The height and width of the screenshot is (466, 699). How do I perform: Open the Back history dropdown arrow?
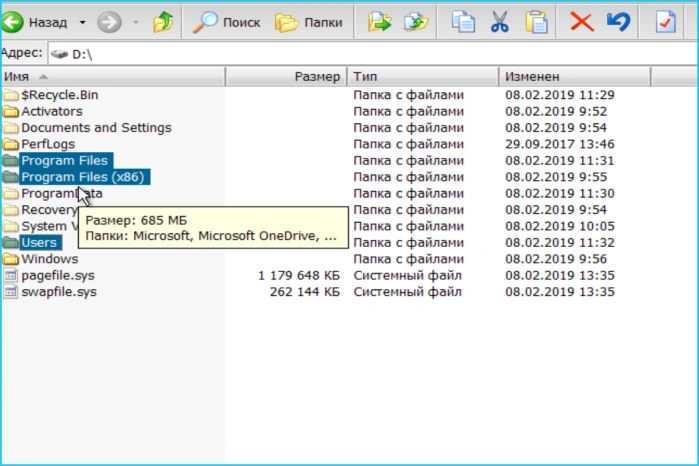pos(82,22)
